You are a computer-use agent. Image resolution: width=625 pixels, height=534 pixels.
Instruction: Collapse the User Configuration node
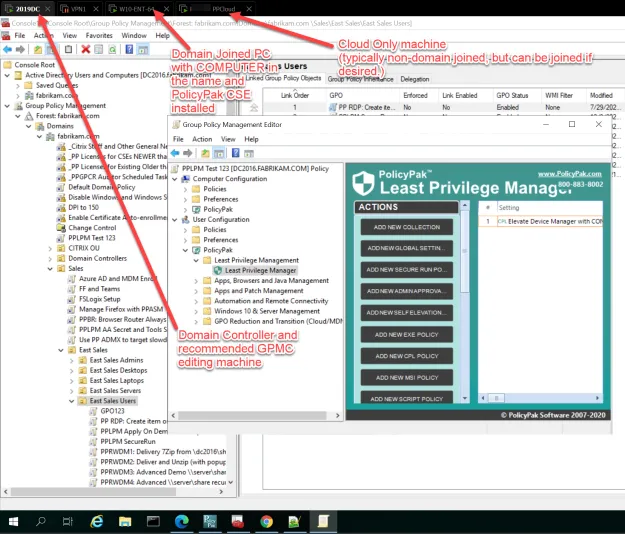pyautogui.click(x=175, y=220)
